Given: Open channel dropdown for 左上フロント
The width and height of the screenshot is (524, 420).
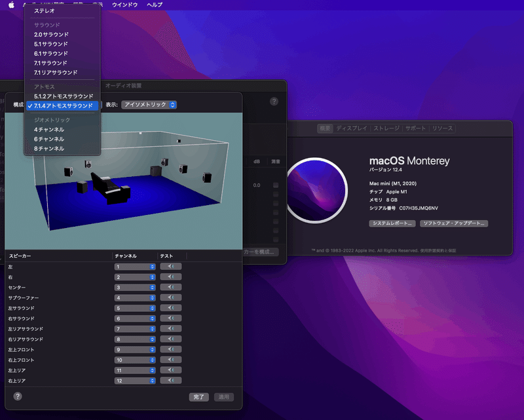Looking at the screenshot, I should point(135,350).
